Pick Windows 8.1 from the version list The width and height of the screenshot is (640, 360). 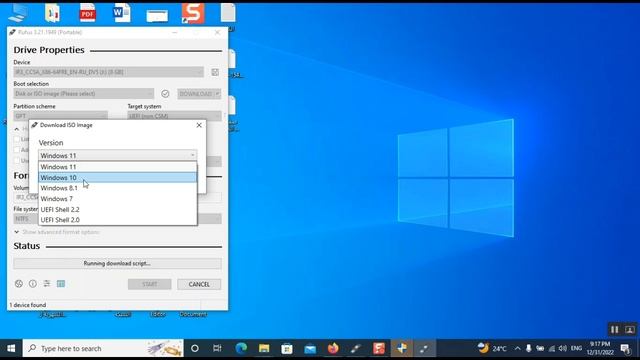[118, 188]
